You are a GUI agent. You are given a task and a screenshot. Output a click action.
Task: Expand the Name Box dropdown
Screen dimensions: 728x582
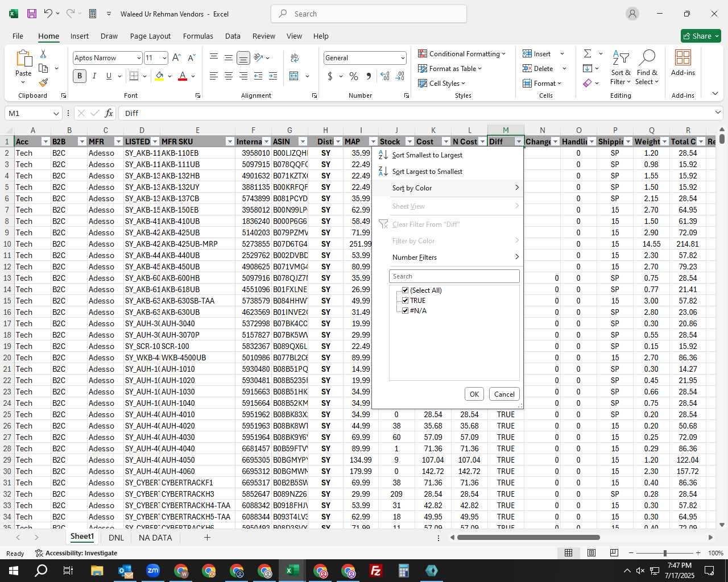56,113
